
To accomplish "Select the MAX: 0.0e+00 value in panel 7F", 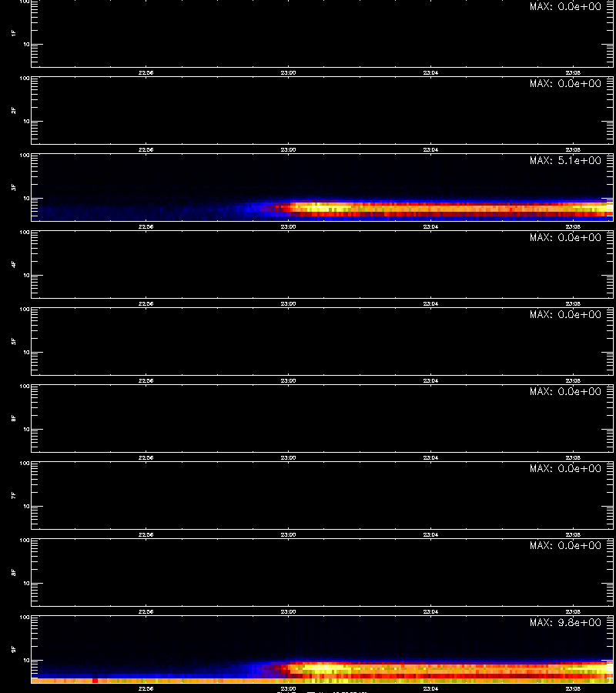I will tap(565, 468).
